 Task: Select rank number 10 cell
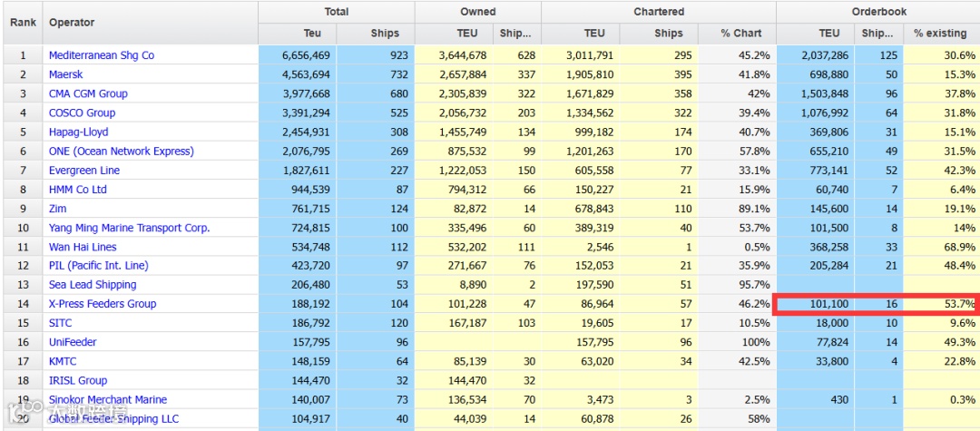tap(23, 228)
